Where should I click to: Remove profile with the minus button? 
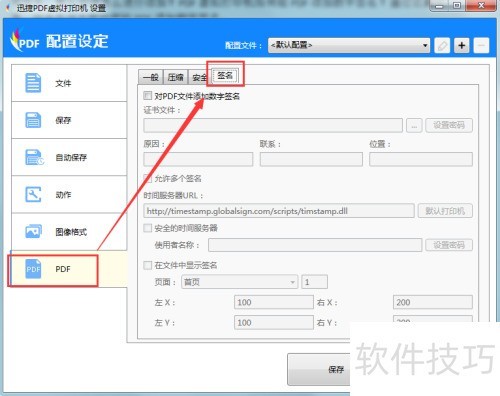point(481,45)
